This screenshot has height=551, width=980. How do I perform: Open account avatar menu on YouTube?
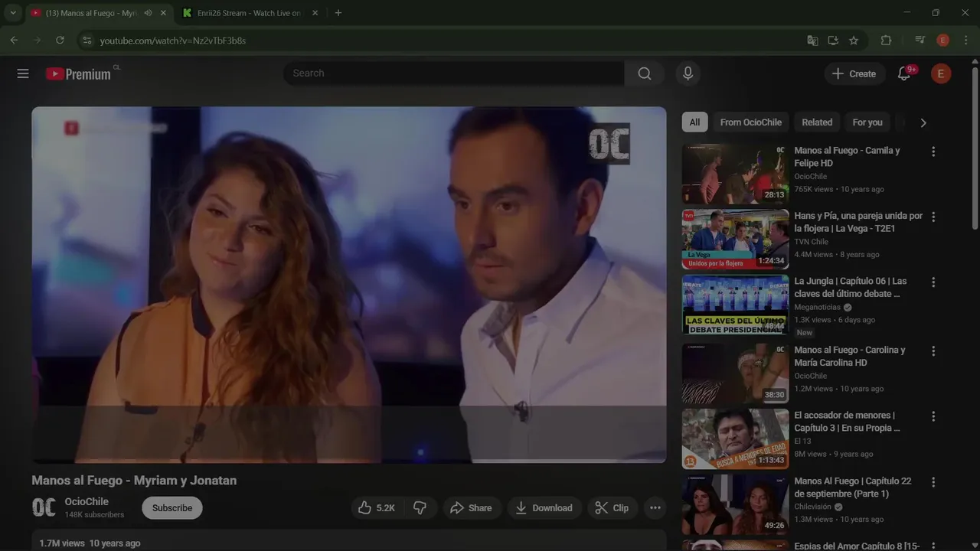(941, 73)
